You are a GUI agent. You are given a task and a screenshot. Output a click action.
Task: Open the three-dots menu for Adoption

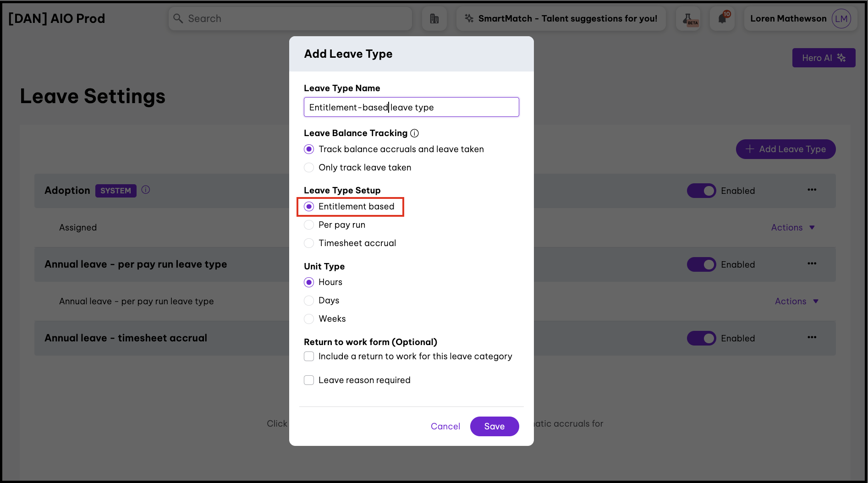(812, 190)
